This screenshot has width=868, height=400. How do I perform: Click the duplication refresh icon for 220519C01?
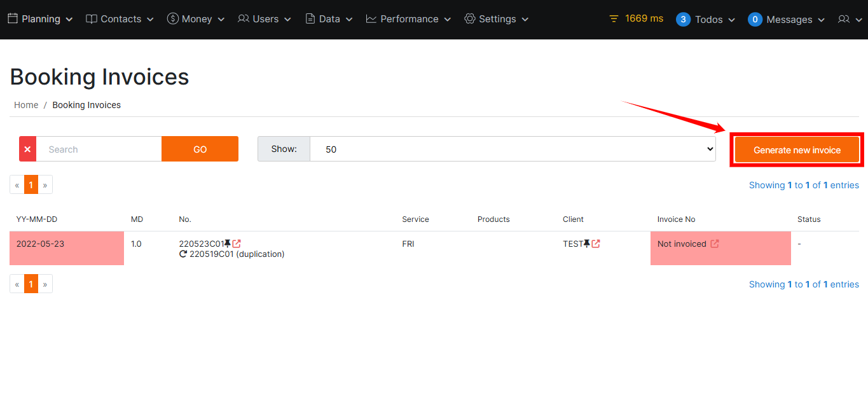pyautogui.click(x=183, y=254)
